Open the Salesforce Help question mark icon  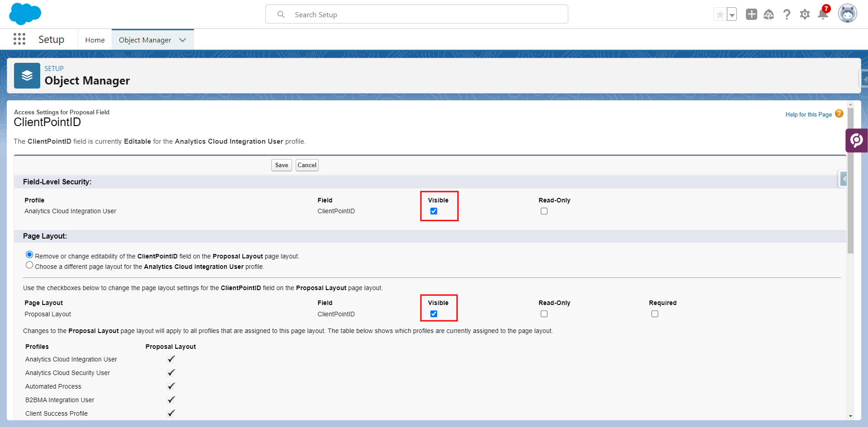click(x=787, y=14)
